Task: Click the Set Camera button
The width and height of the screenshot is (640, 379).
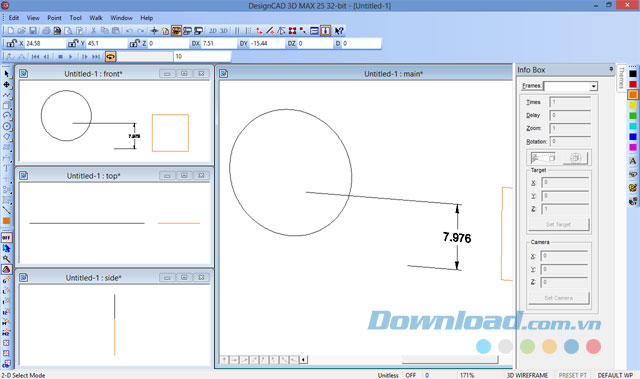Action: [558, 298]
